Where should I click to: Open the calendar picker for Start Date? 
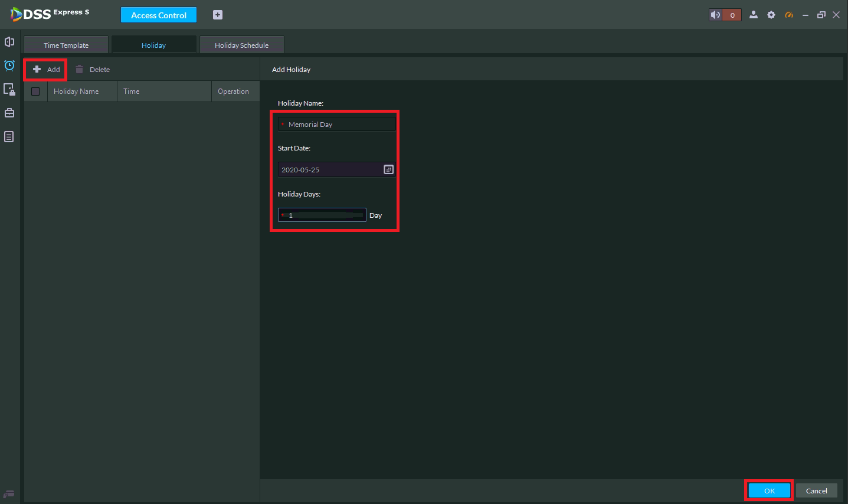(x=388, y=169)
